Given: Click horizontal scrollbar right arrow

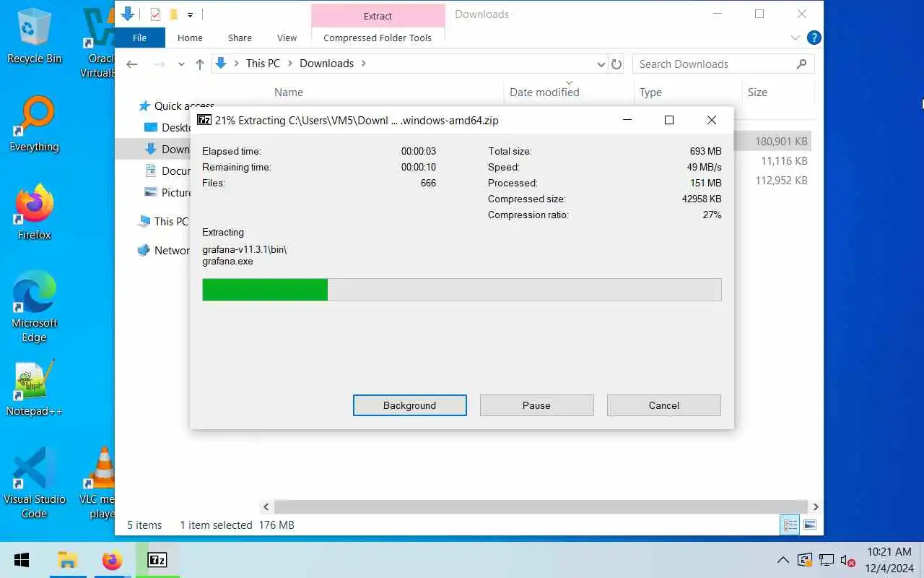Looking at the screenshot, I should click(x=816, y=506).
